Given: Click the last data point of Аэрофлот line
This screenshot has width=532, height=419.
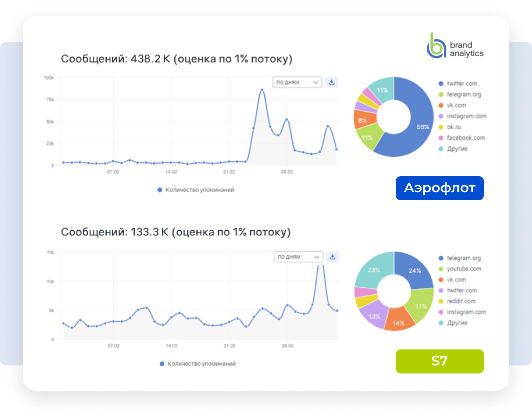Looking at the screenshot, I should click(x=336, y=149).
